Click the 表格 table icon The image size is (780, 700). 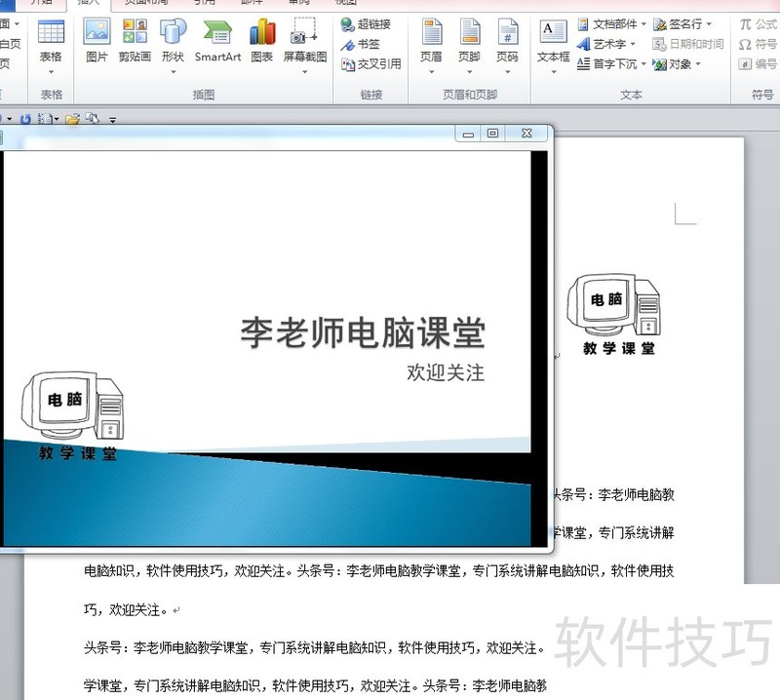(51, 31)
